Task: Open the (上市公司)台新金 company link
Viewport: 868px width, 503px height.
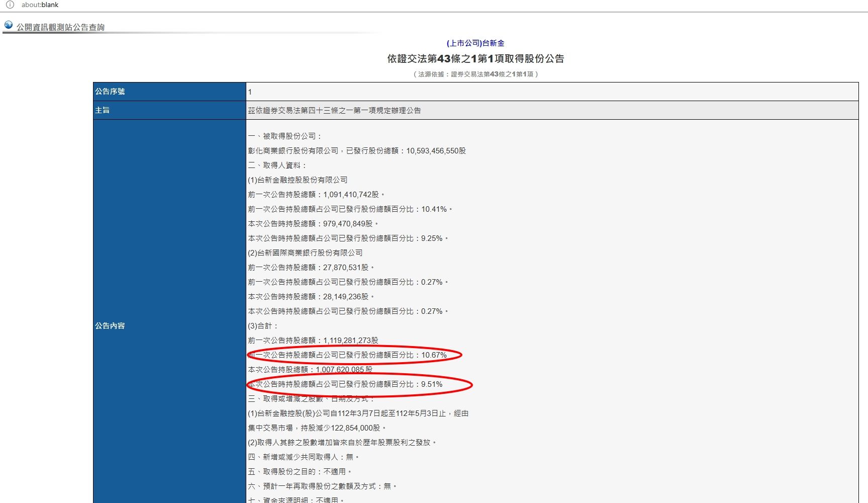Action: [475, 43]
